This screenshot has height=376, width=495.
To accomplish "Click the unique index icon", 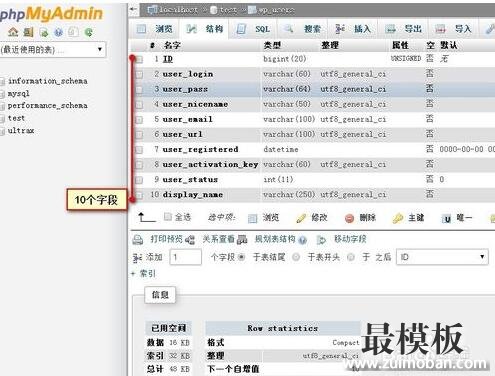I will [x=447, y=219].
